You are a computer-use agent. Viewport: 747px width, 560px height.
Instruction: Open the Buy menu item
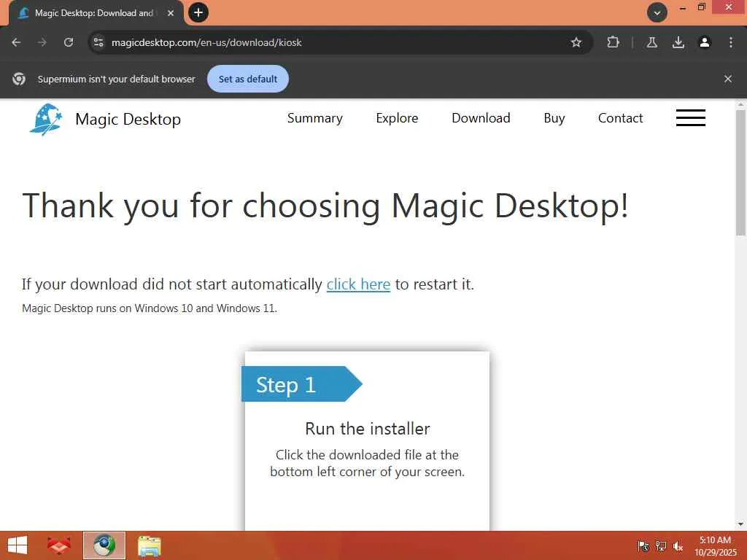click(554, 118)
